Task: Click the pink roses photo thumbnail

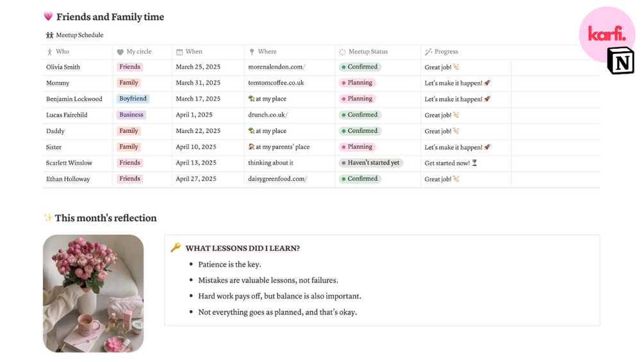Action: 94,293
